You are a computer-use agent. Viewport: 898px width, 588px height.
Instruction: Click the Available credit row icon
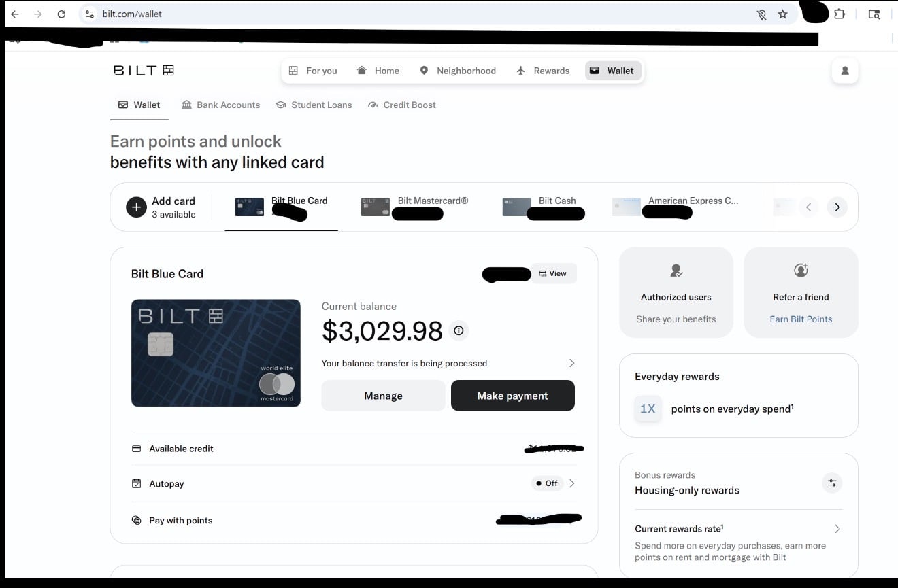(136, 449)
